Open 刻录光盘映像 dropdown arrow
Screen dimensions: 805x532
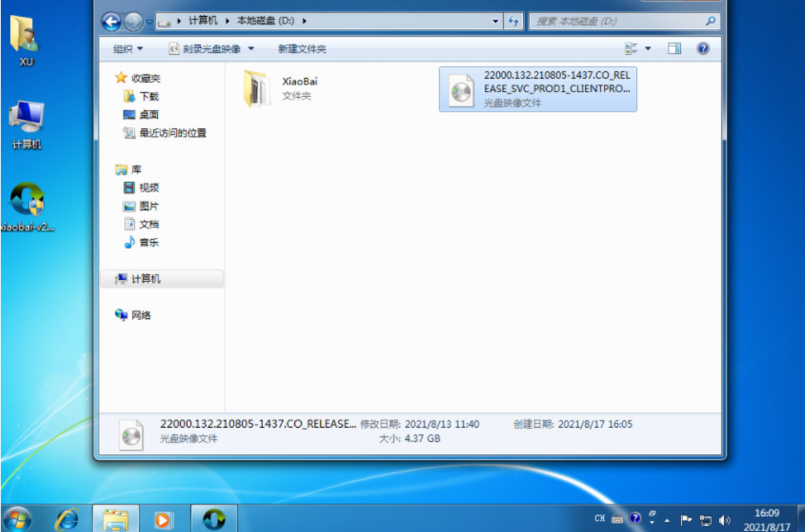[251, 49]
